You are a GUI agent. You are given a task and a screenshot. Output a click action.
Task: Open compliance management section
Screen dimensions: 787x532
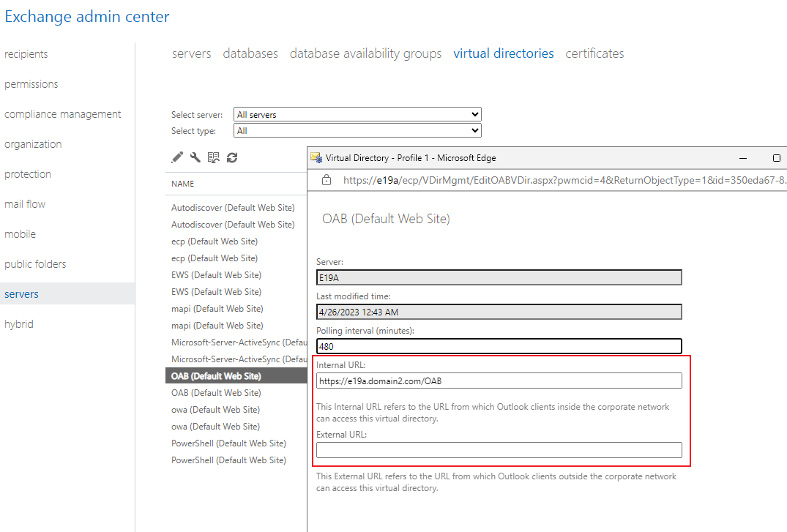click(x=63, y=114)
